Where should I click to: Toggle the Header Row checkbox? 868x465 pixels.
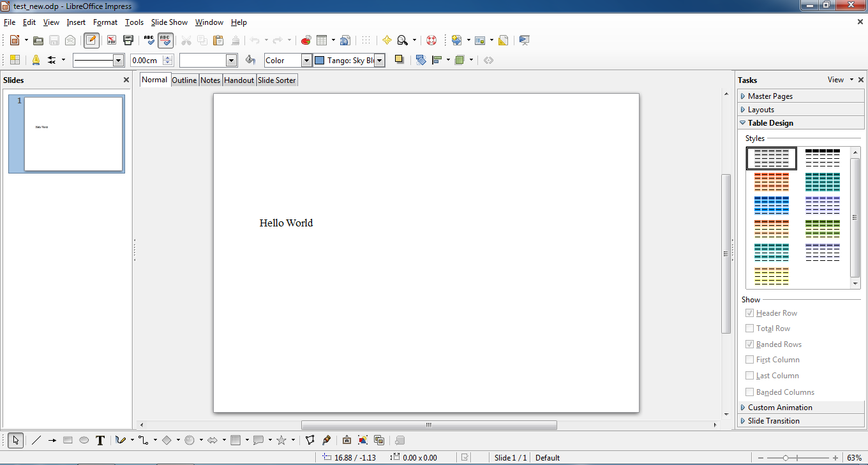(749, 313)
